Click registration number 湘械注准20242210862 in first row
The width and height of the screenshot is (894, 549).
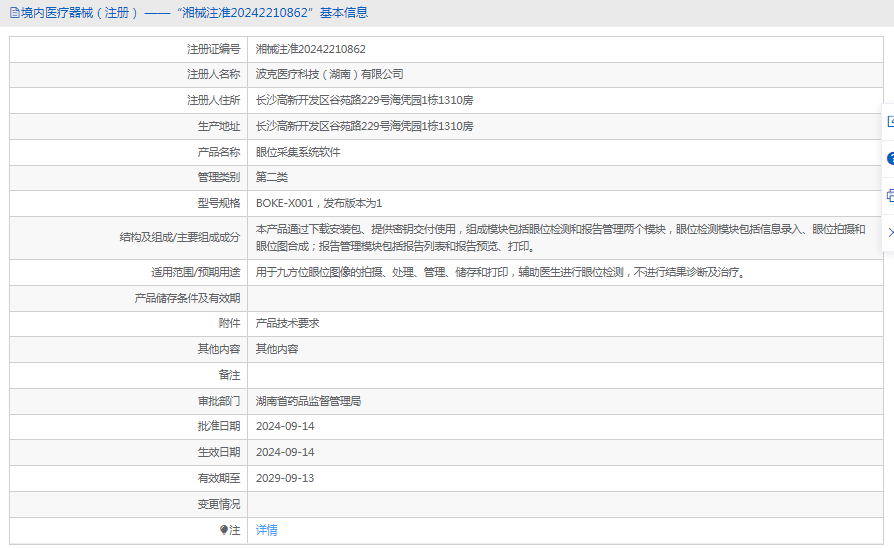pos(311,49)
